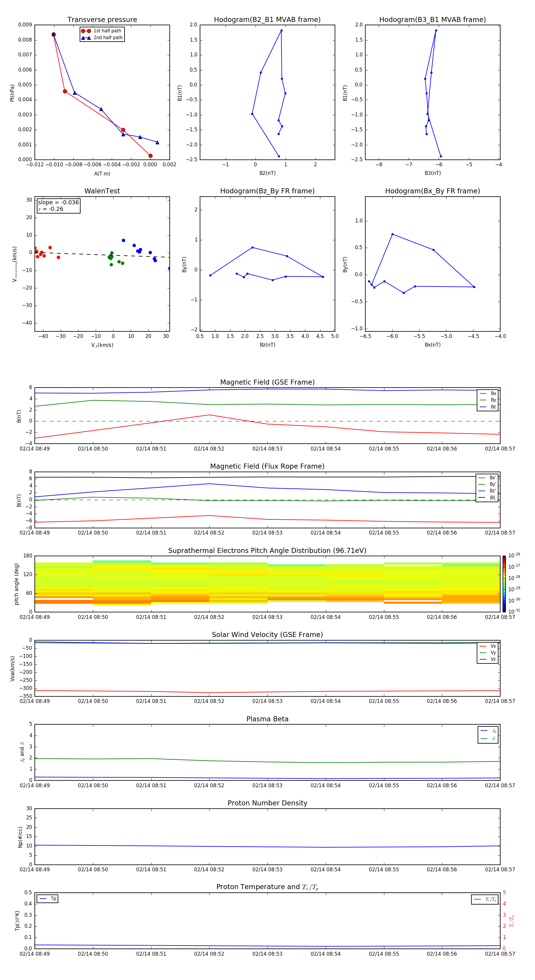Click the '|B|' entry in Flux Rope legend
This screenshot has height=980, width=535.
[487, 498]
